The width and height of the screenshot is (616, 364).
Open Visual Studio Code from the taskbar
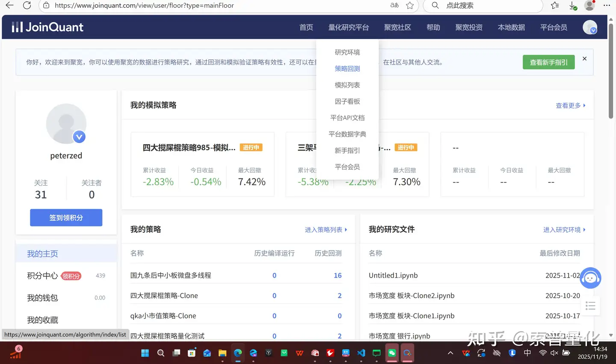(x=361, y=353)
